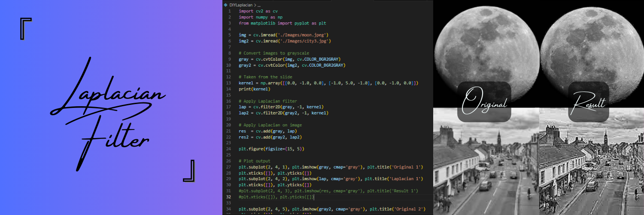Click line number 24 in the gutter
The height and width of the screenshot is (215, 644).
230,148
